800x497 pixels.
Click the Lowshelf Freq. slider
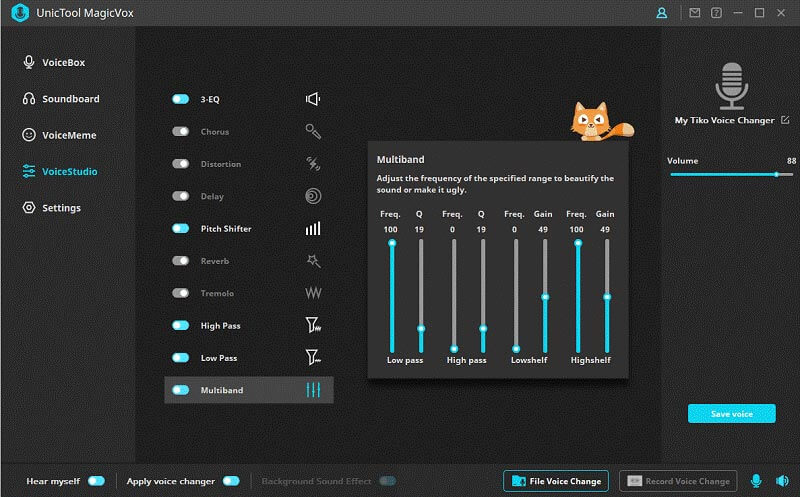click(516, 296)
